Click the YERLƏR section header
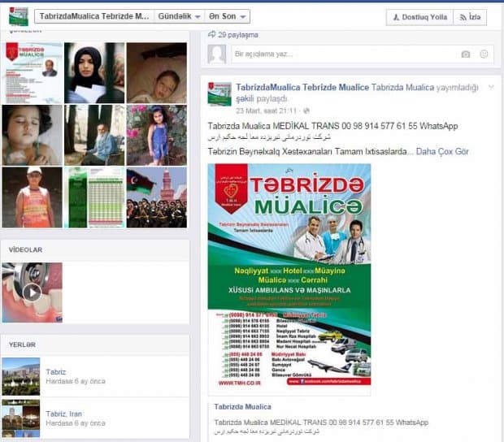 pyautogui.click(x=22, y=344)
